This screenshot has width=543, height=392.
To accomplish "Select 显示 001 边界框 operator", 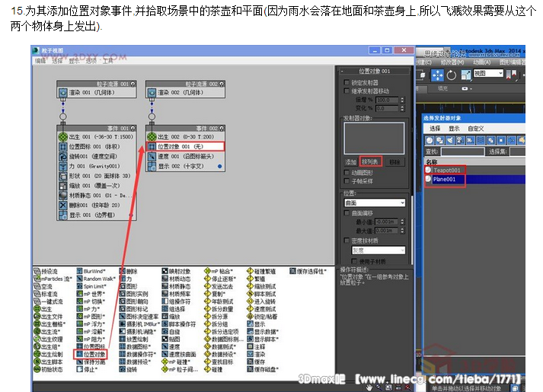I will tap(97, 215).
